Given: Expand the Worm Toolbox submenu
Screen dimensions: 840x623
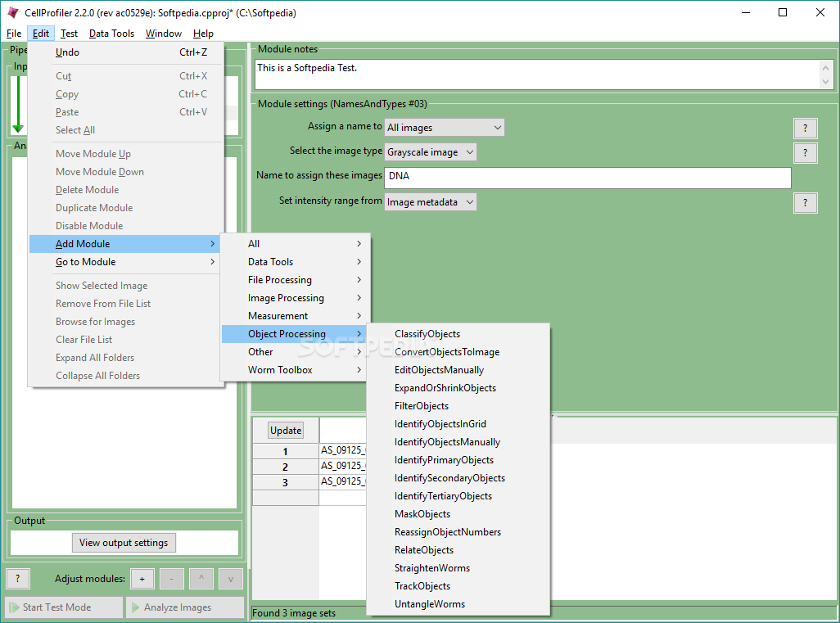Looking at the screenshot, I should point(296,370).
